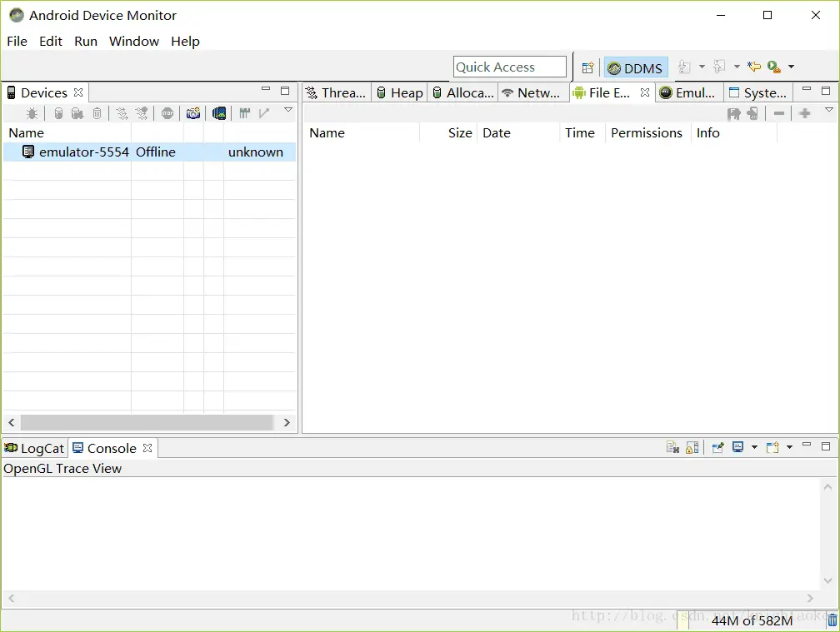
Task: Switch to the Heap tab
Action: [x=400, y=92]
